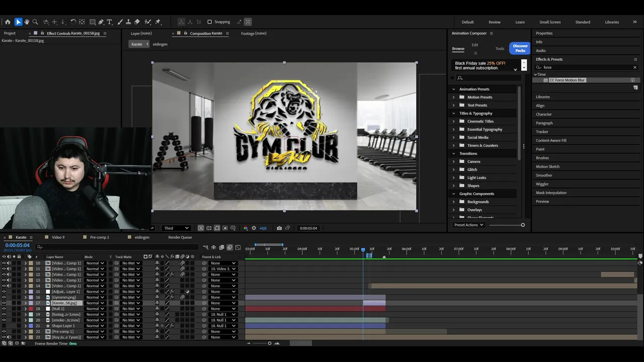Click the Show Channel color icon in viewer
Viewport: 644px width, 362px height.
[x=246, y=228]
